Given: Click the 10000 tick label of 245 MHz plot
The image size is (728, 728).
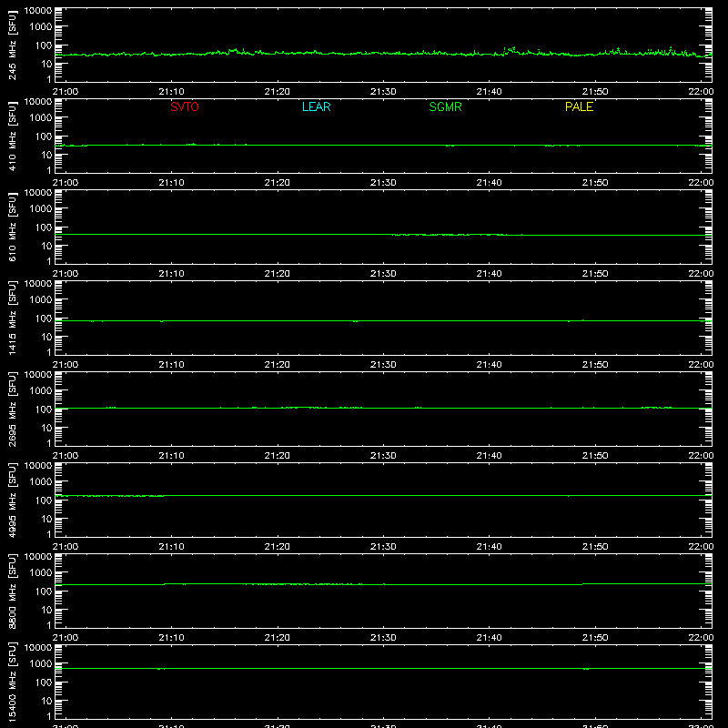Looking at the screenshot, I should [x=38, y=11].
